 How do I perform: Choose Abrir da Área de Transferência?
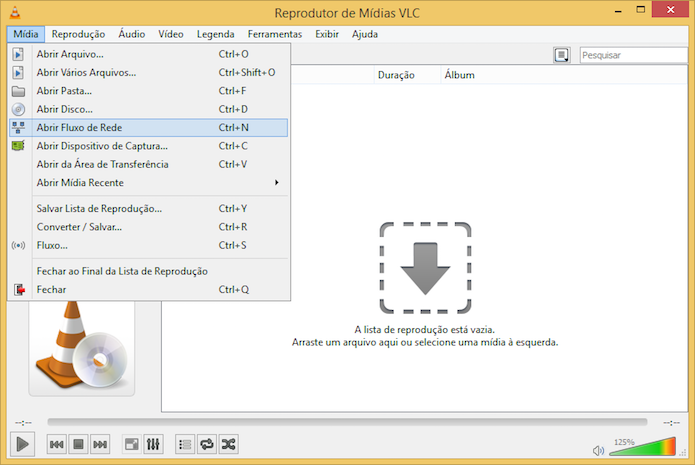point(148,164)
